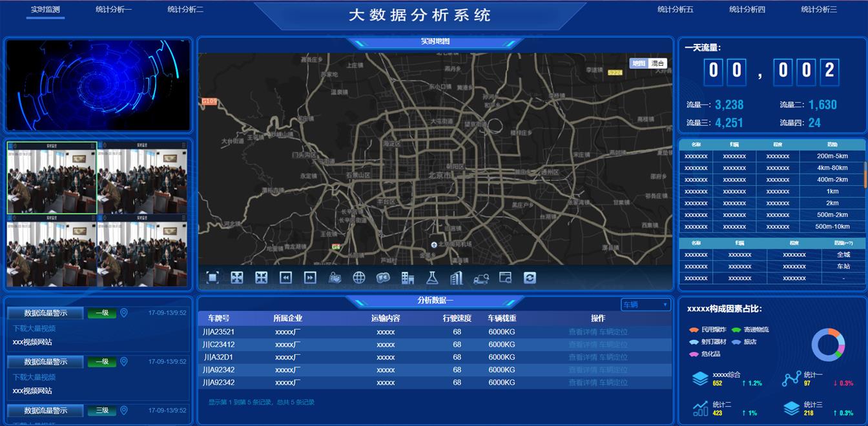Click the tall buildings icon in map toolbar
Image resolution: width=868 pixels, height=426 pixels.
click(457, 278)
